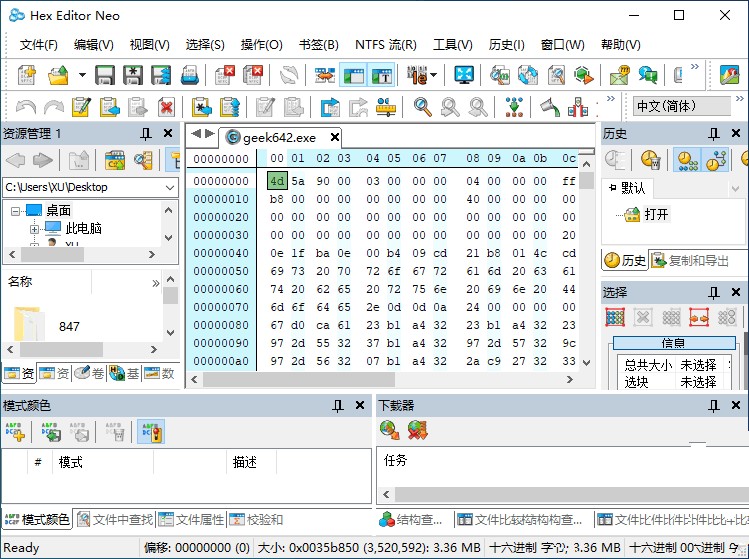Open the 编辑(V) menu
The image size is (749, 559).
pyautogui.click(x=94, y=45)
